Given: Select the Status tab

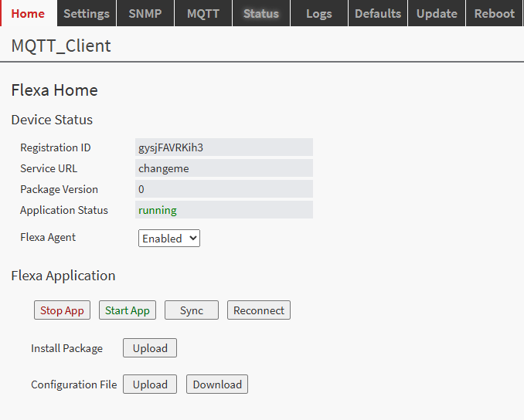Looking at the screenshot, I should coord(261,14).
